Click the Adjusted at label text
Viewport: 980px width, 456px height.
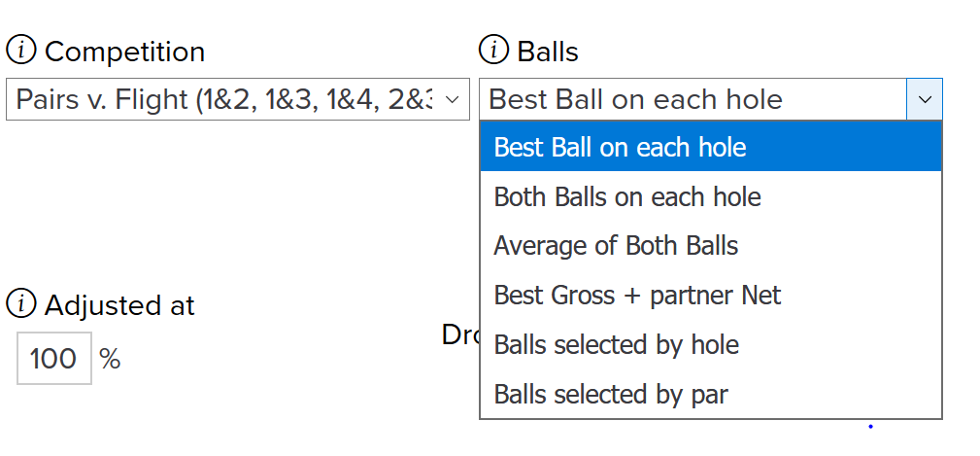(119, 306)
